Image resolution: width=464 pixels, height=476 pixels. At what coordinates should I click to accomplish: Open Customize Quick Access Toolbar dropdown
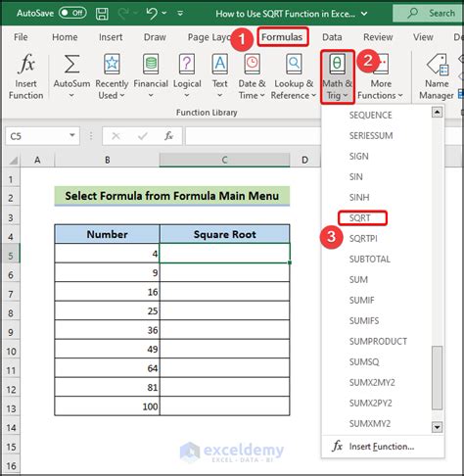[x=180, y=14]
